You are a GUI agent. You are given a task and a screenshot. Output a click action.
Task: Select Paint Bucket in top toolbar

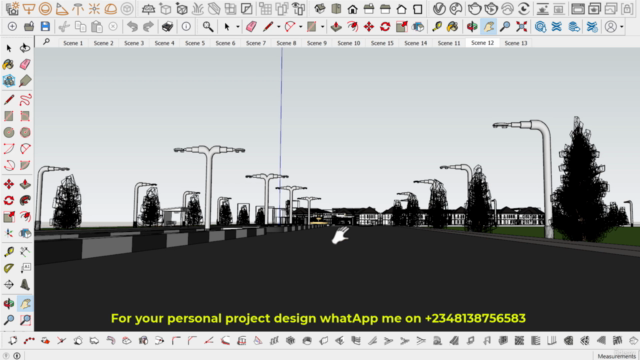452,27
